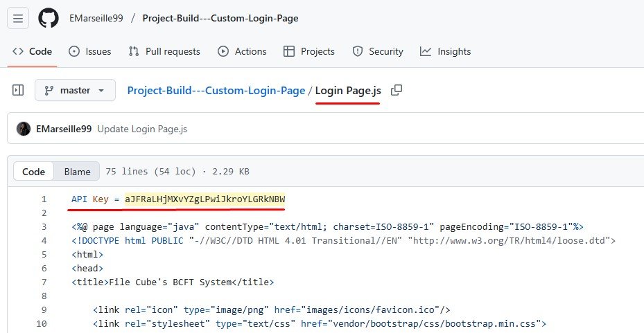Click the <head> tag line

pyautogui.click(x=87, y=268)
